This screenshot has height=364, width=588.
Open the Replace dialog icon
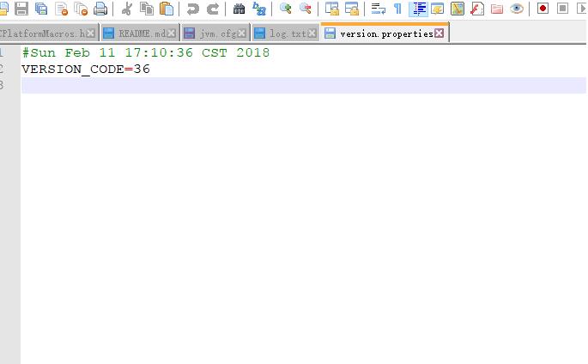pyautogui.click(x=259, y=9)
